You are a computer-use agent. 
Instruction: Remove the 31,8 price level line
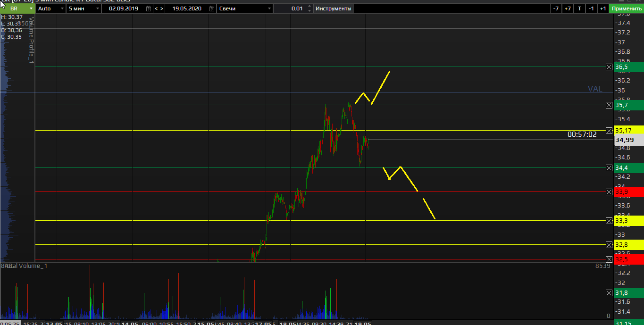click(x=609, y=292)
